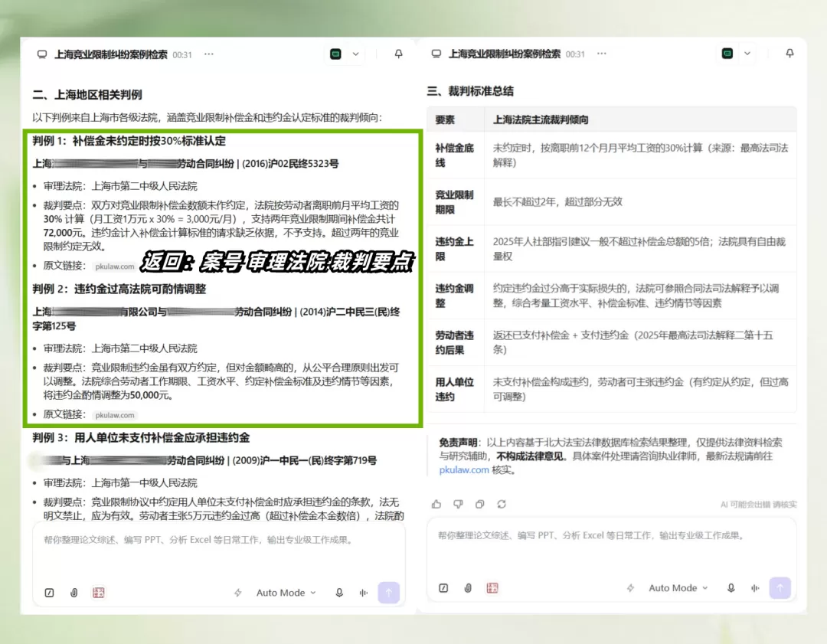The width and height of the screenshot is (827, 644).
Task: Click the chat icon beside the left panel title
Action: [x=42, y=54]
